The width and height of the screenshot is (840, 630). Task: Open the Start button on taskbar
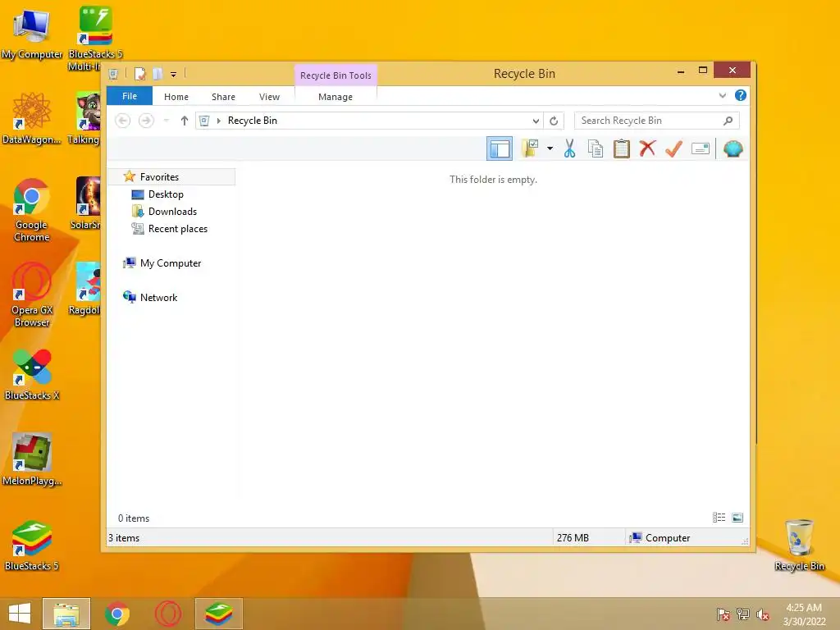(x=20, y=614)
